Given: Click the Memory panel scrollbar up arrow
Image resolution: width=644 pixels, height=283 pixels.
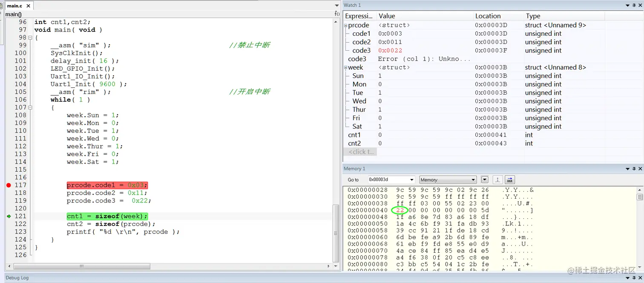Looking at the screenshot, I should click(x=640, y=190).
